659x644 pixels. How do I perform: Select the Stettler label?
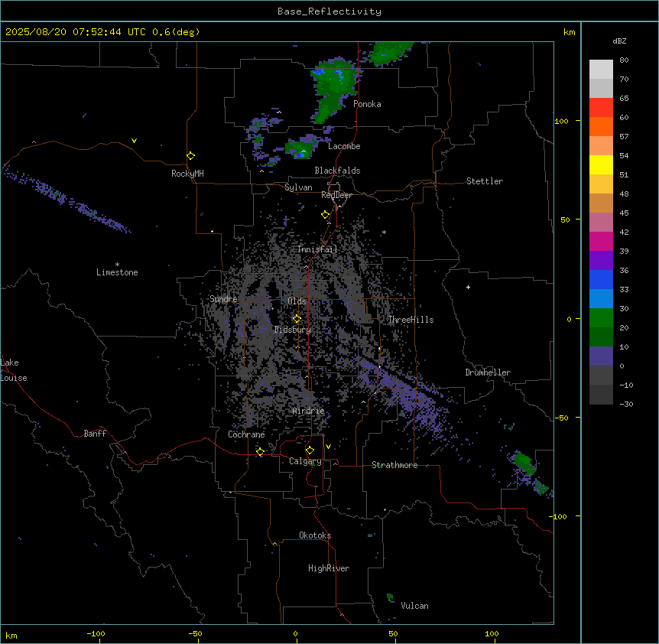point(485,181)
